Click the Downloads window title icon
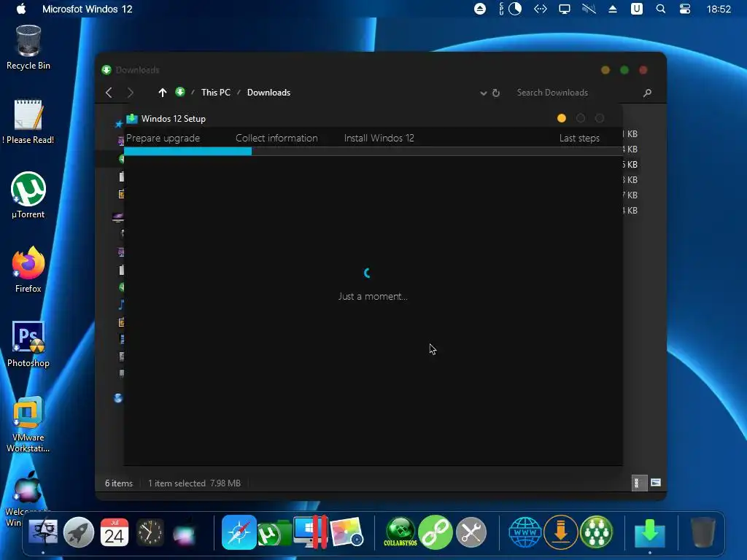The width and height of the screenshot is (747, 560). (x=107, y=70)
